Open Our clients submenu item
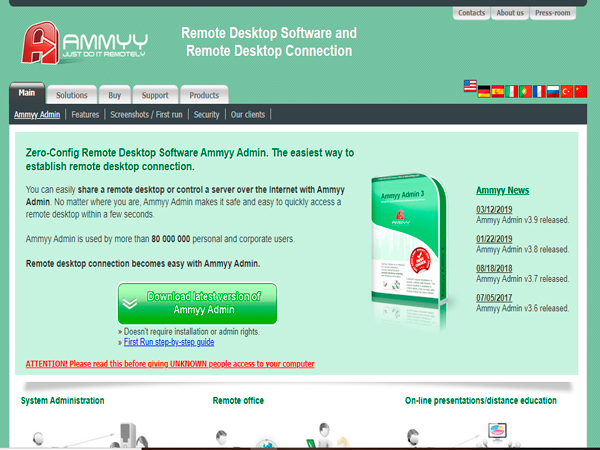The height and width of the screenshot is (450, 600). (248, 114)
